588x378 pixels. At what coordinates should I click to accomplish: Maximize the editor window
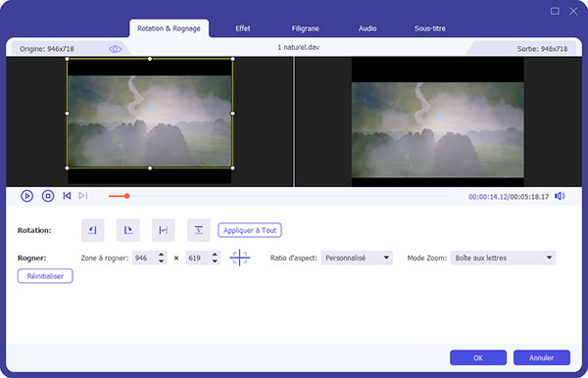click(555, 11)
